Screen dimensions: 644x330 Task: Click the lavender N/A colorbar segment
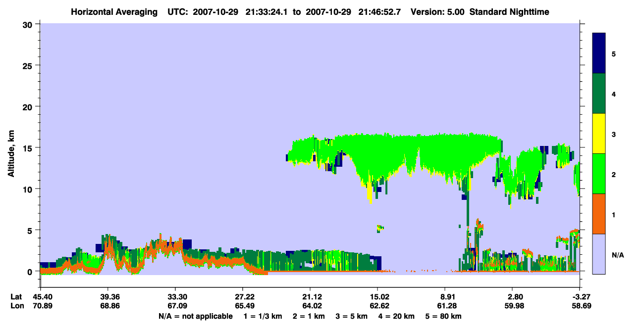point(599,254)
